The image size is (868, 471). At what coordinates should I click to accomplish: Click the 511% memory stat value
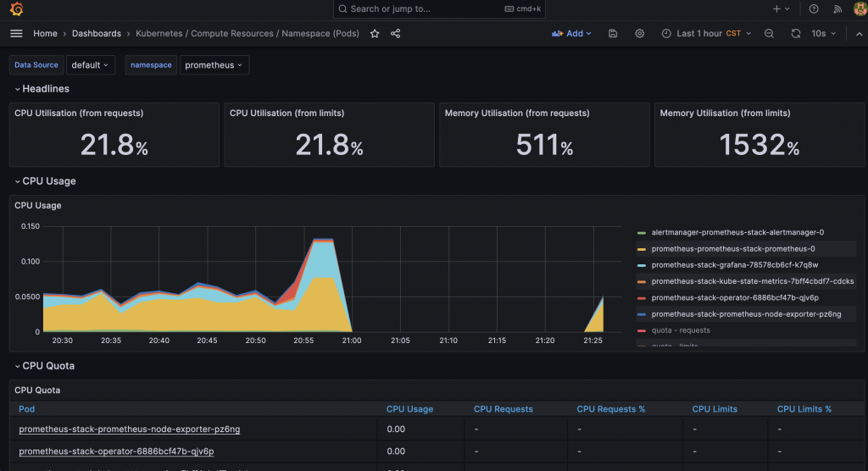point(544,145)
